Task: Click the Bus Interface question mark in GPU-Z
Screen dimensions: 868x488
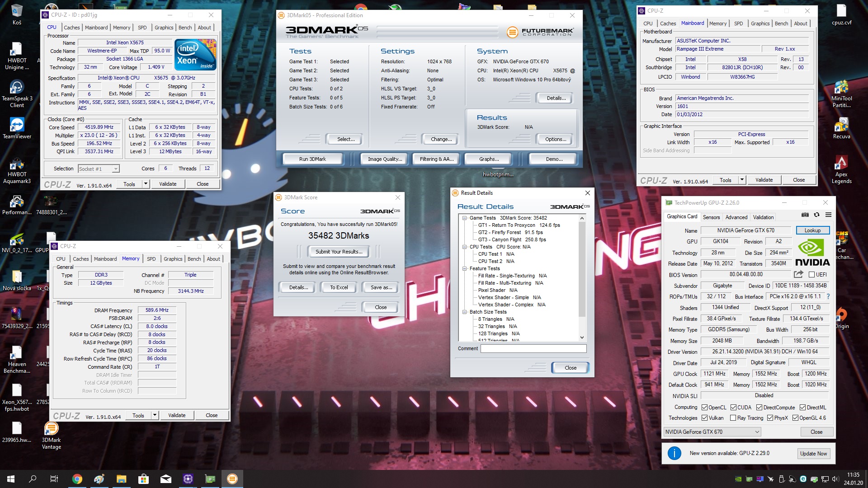Action: point(828,296)
